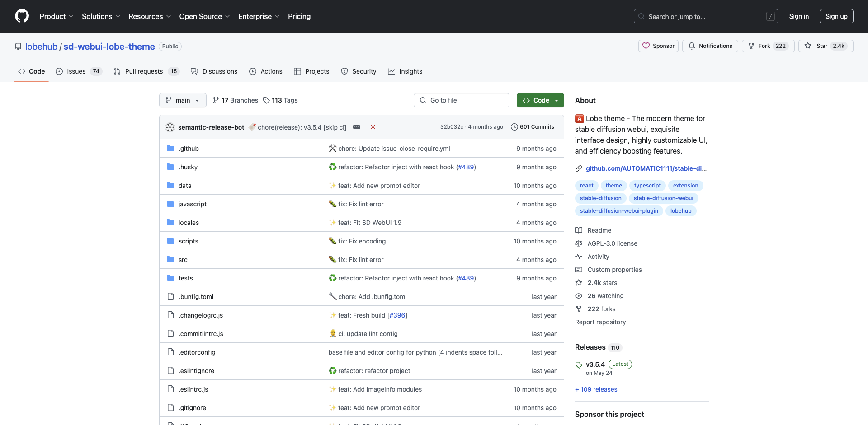
Task: Click the Sponsor heart button
Action: [x=658, y=46]
